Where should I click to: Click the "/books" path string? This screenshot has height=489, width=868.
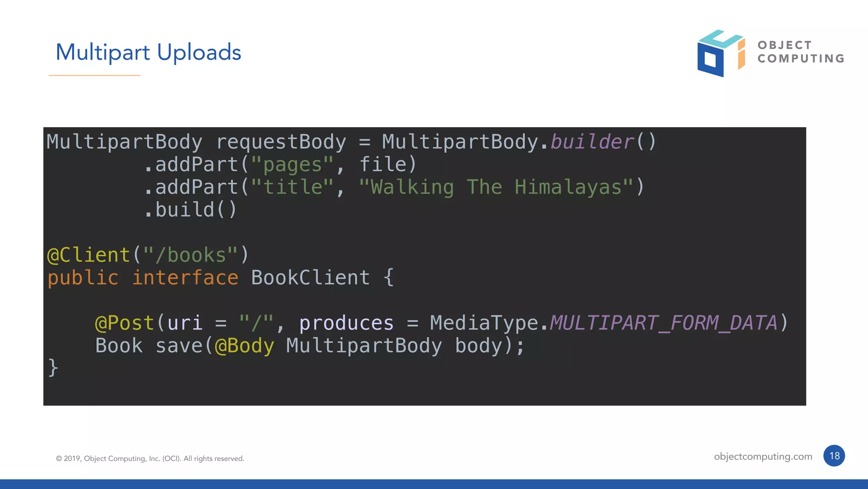pos(190,255)
